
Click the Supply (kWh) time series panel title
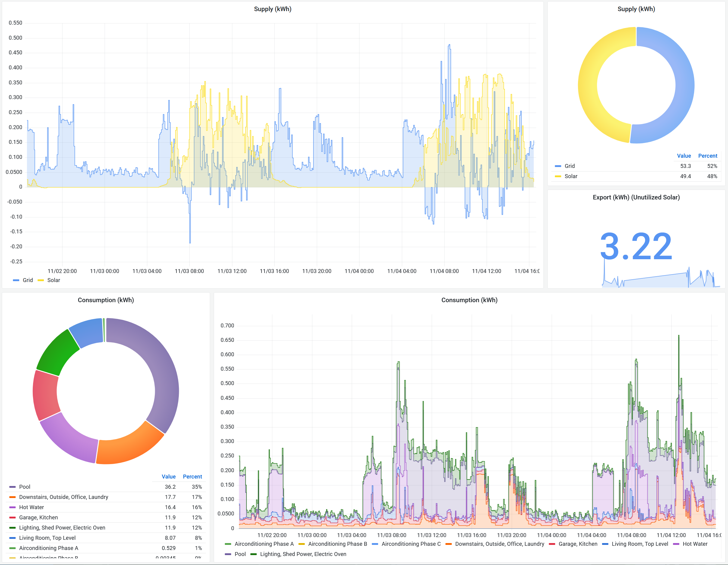tap(272, 9)
